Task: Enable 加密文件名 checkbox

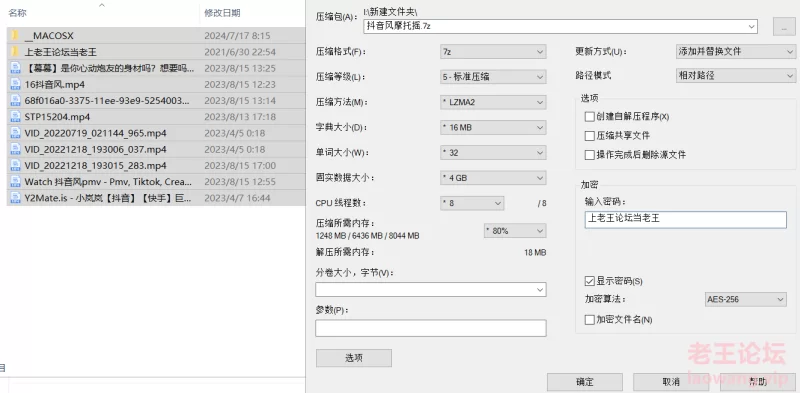Action: click(x=590, y=320)
